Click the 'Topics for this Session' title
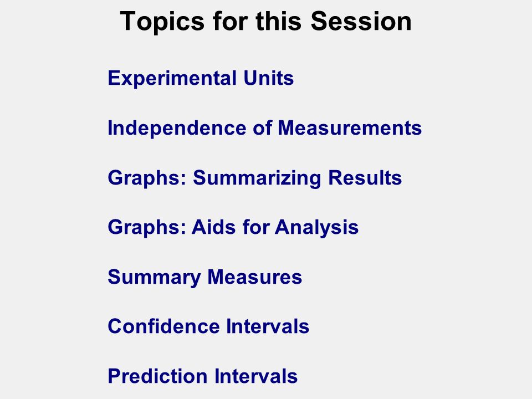The image size is (532, 399). 265,21
